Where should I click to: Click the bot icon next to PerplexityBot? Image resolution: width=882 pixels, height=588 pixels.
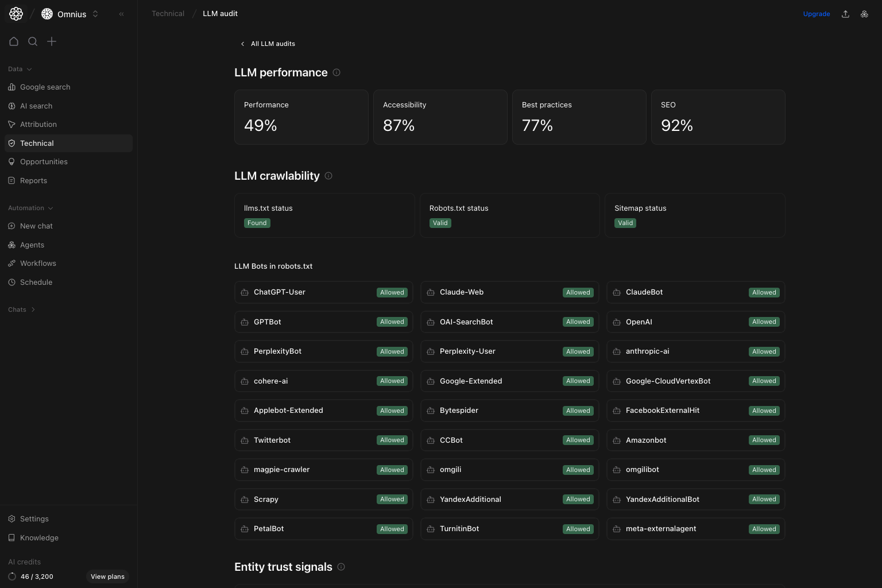[245, 351]
